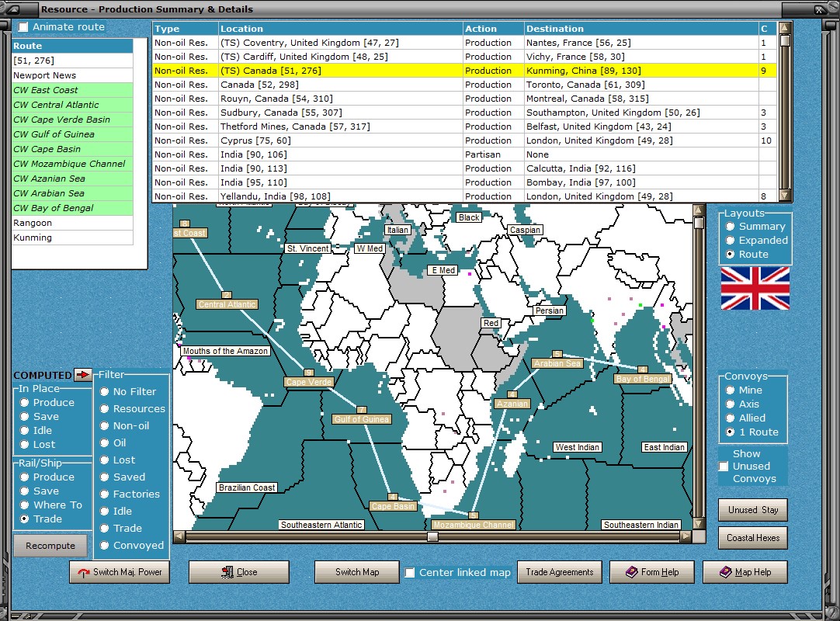Select the Expanded layout radio button
Image resolution: width=840 pixels, height=621 pixels.
pyautogui.click(x=730, y=241)
